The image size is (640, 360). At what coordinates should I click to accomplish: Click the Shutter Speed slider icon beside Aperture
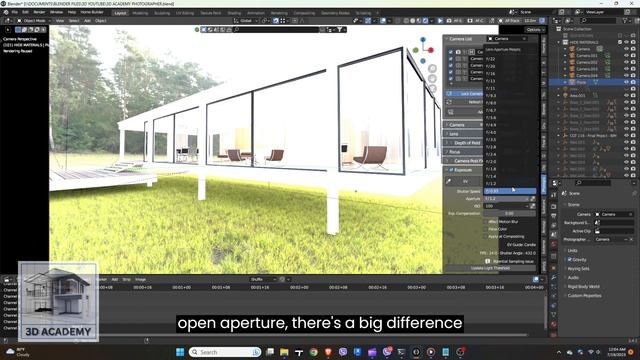coord(533,199)
